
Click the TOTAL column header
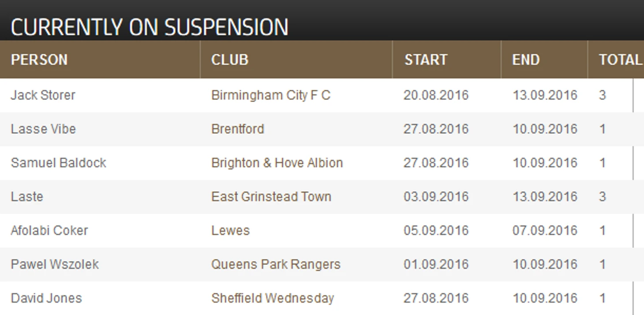(620, 60)
